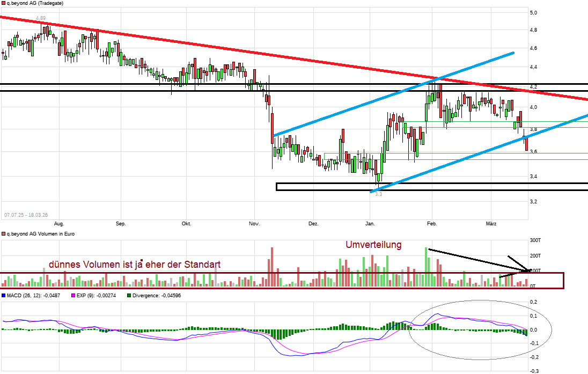Click the 4,89 high price marker
Image resolution: width=588 pixels, height=374 pixels.
[x=41, y=19]
